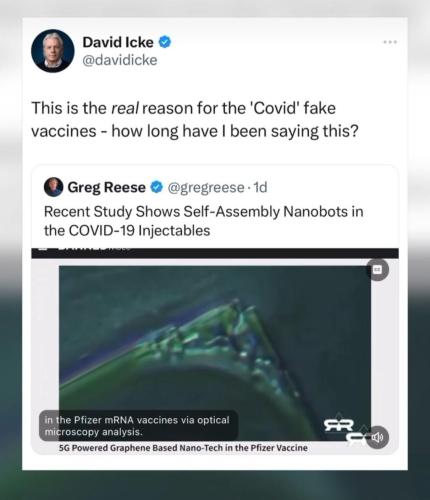Viewport: 430px width, 500px height.
Task: Click the 1d timestamp on quoted tweet
Action: click(260, 187)
